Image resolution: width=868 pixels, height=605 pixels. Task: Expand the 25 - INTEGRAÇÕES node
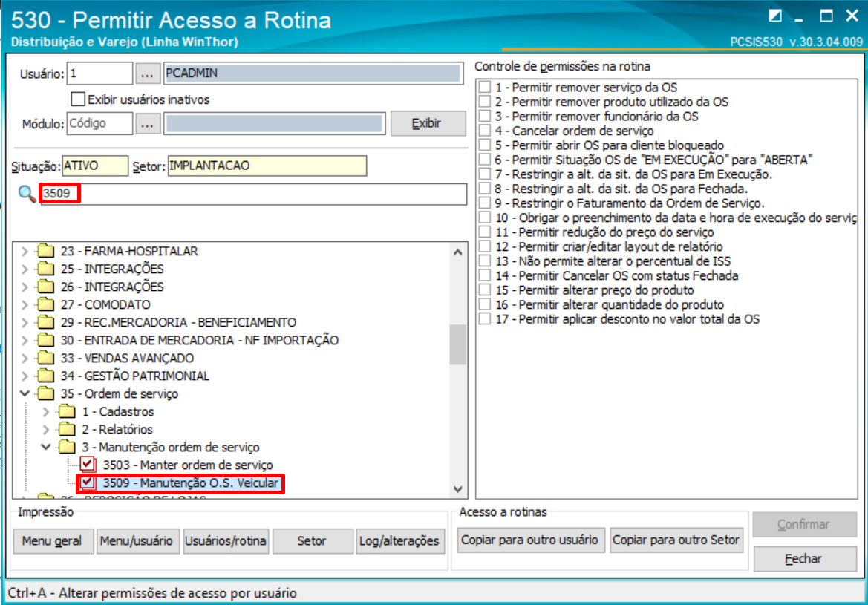(25, 269)
